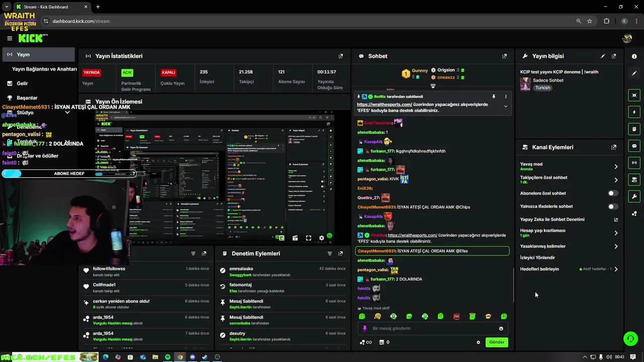Expand Yasaklanmış kelimeler settings

point(616,246)
